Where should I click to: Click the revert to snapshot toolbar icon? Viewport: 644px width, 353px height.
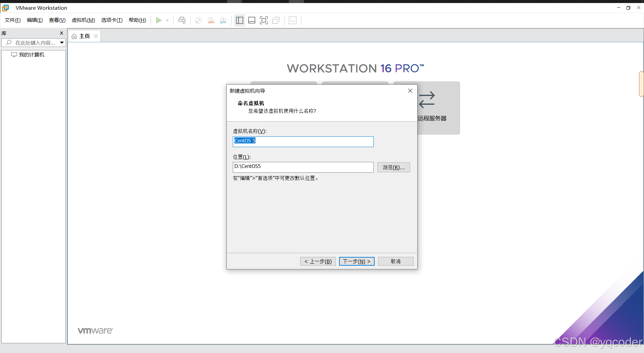coord(211,20)
